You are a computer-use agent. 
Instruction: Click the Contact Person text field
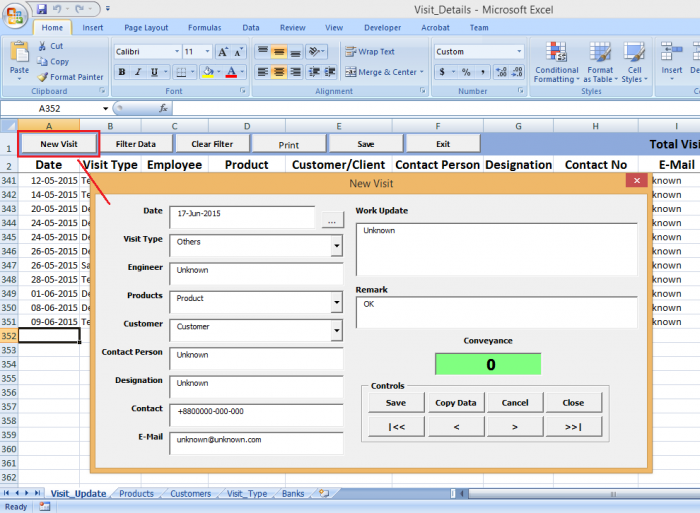tap(255, 356)
